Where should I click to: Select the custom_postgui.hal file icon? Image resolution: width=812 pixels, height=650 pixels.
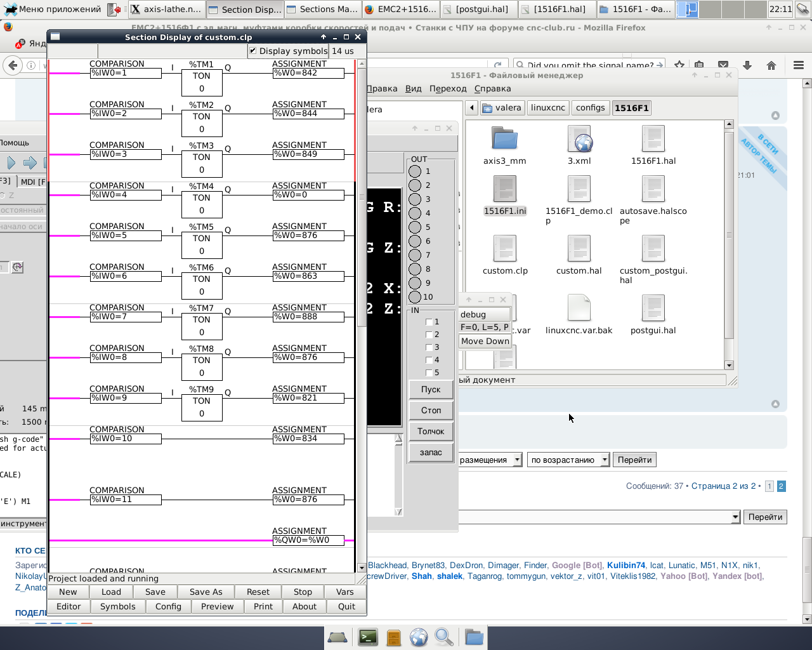coord(653,248)
